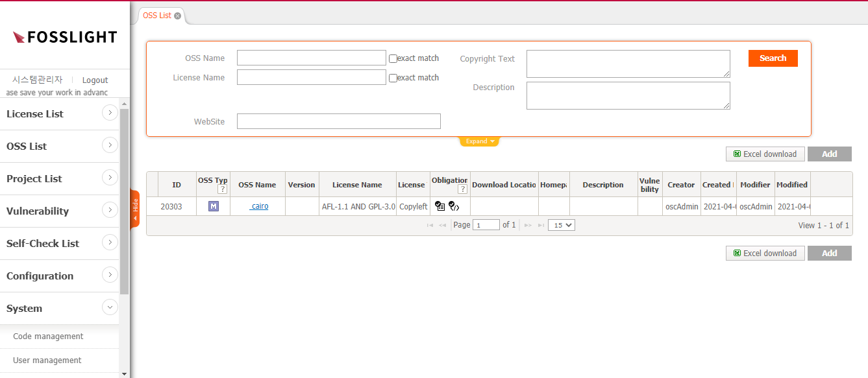Image resolution: width=868 pixels, height=378 pixels.
Task: Expand the Project List menu arrow
Action: point(110,178)
